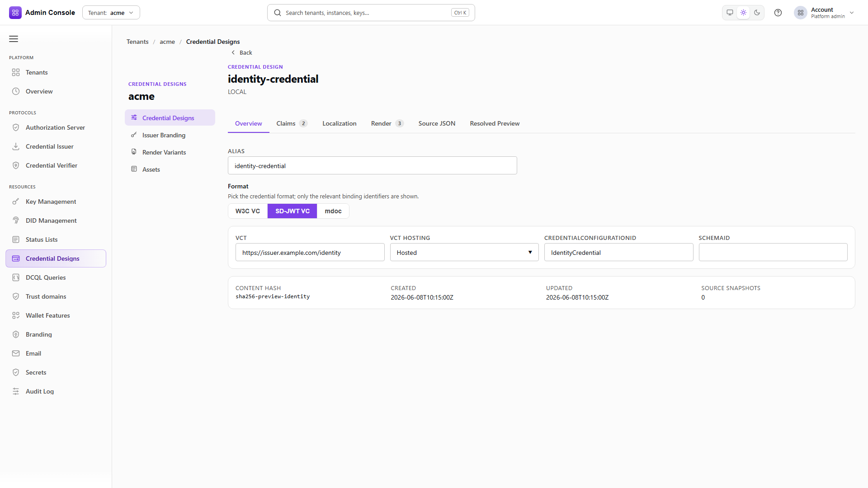The width and height of the screenshot is (868, 488).
Task: Click the Tenants grid icon in sidebar
Action: [16, 72]
